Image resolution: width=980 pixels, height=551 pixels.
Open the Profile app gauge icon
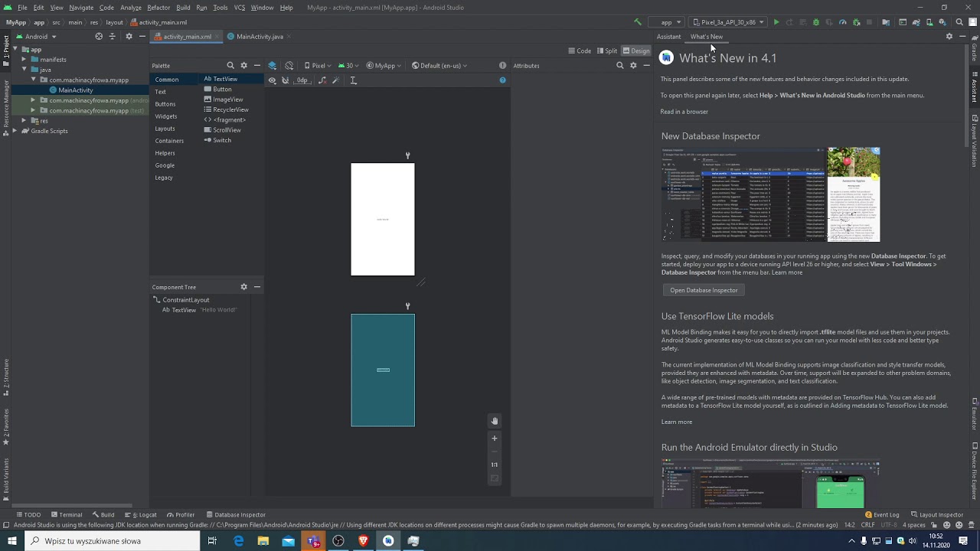coord(842,22)
